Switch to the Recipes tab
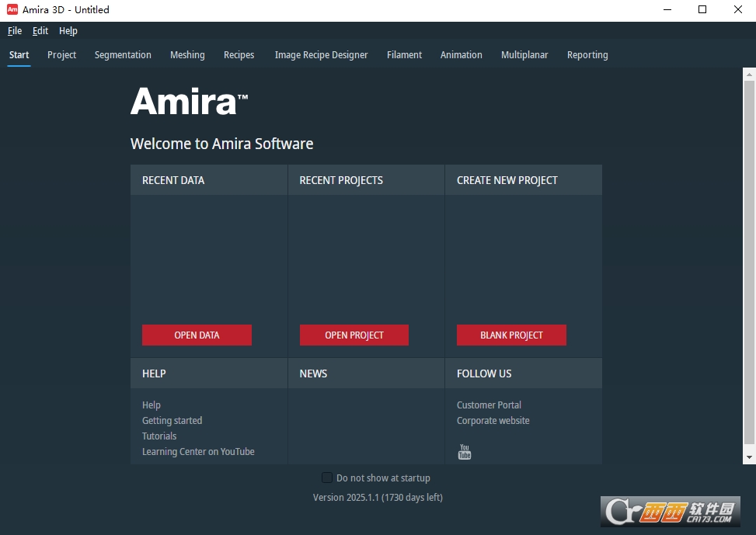756x535 pixels. [x=239, y=55]
